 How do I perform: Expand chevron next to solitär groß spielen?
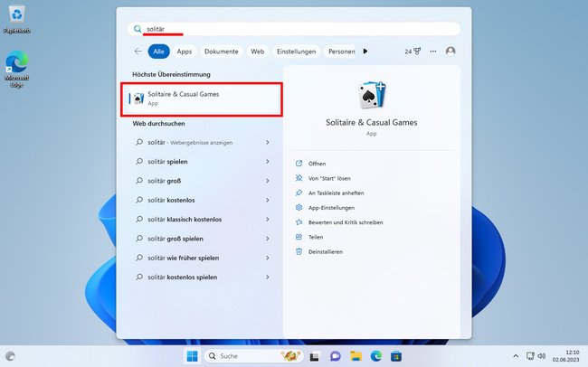[x=268, y=239]
